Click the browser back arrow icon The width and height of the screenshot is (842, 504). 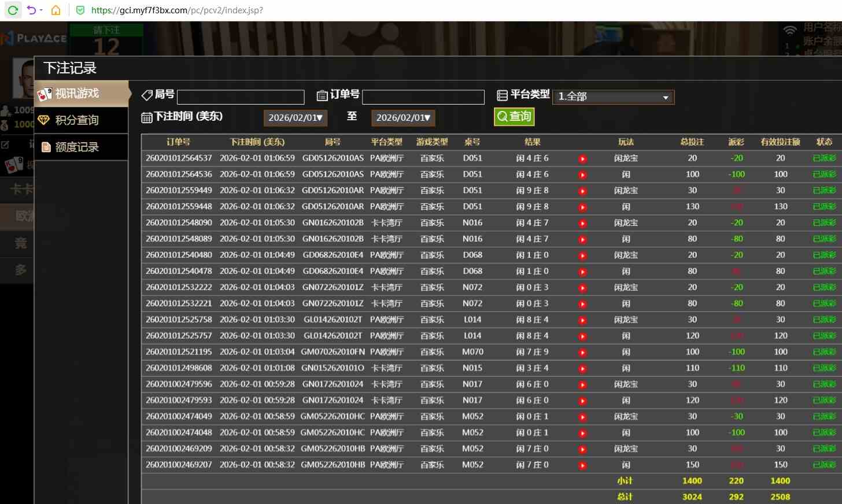pos(31,10)
